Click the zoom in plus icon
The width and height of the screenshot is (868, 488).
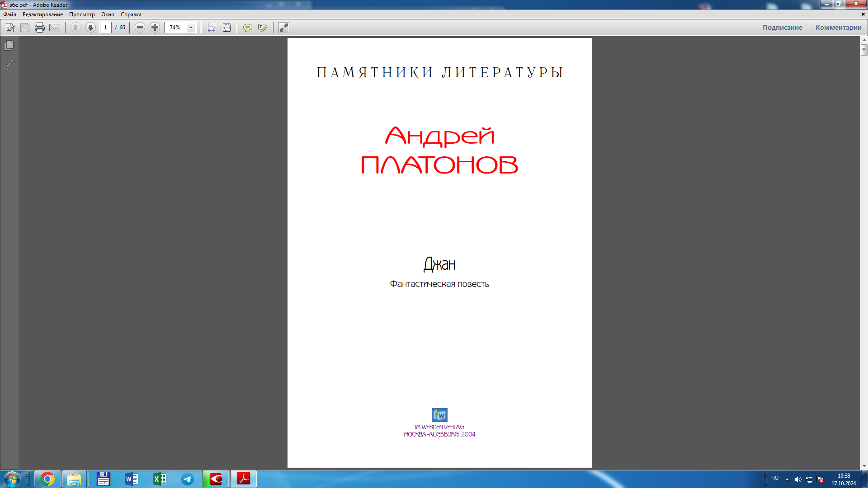[x=155, y=28]
